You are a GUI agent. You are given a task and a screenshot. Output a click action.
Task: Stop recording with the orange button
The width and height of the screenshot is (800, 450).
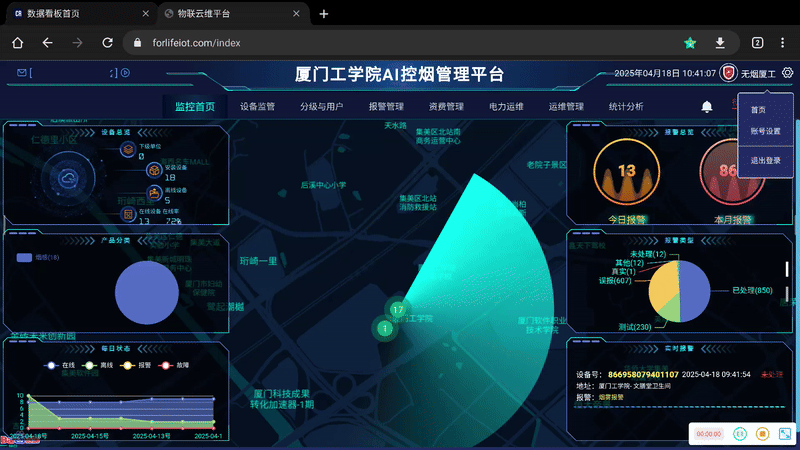[762, 434]
